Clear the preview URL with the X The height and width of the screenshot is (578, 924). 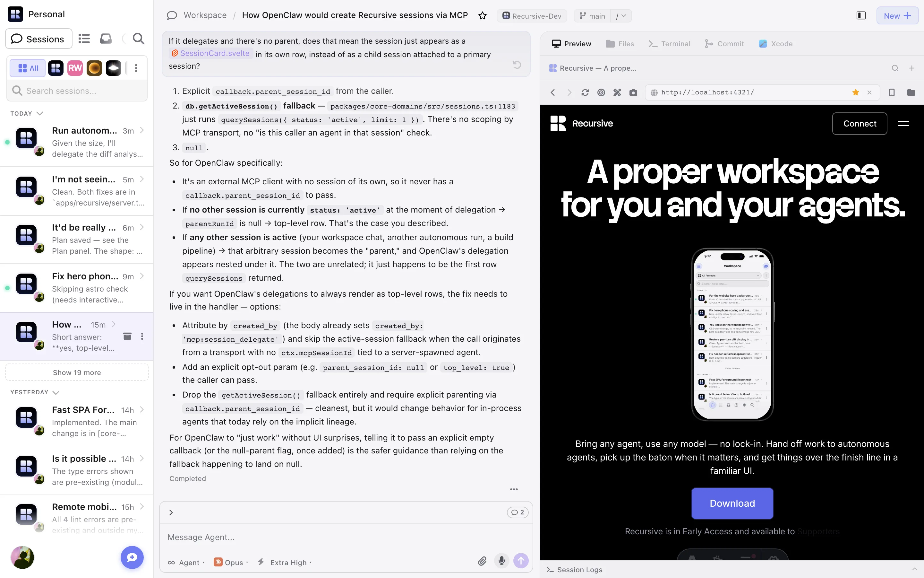point(869,92)
